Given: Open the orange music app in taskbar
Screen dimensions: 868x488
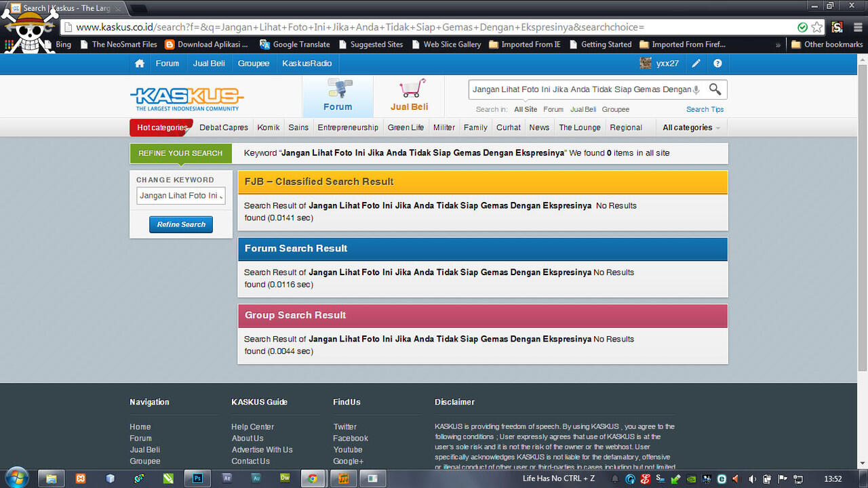Looking at the screenshot, I should [343, 479].
